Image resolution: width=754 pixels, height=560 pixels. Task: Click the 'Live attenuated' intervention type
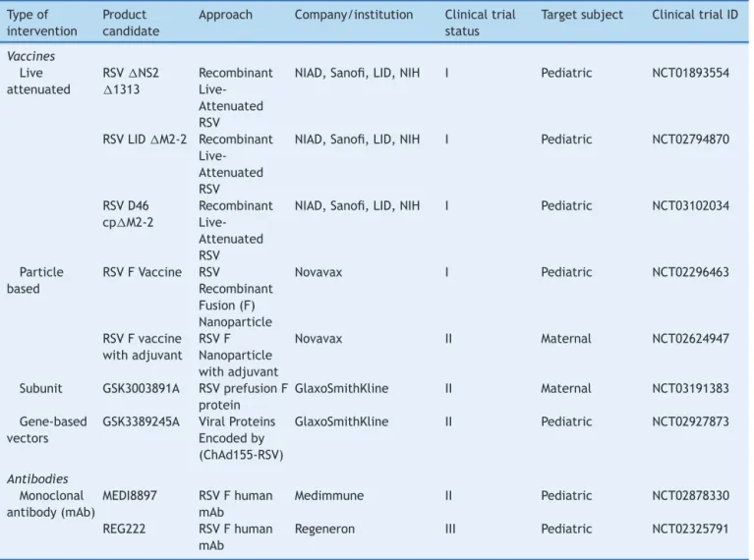38,82
